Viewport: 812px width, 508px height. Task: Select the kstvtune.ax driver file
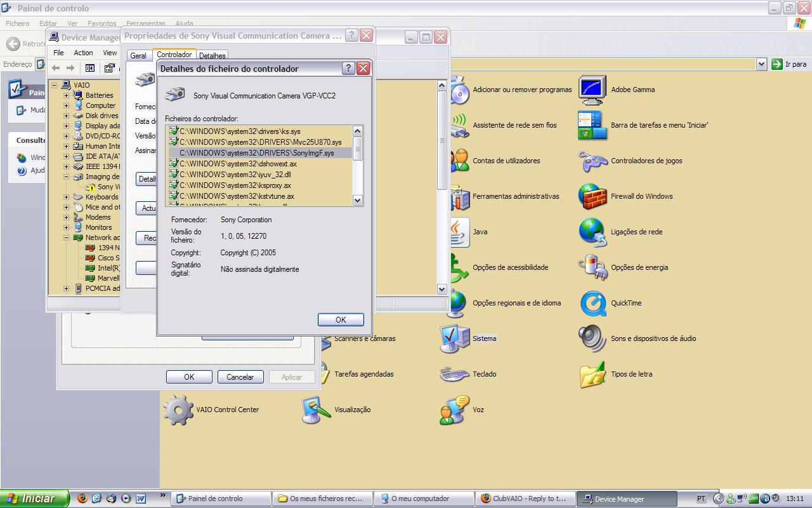point(260,196)
